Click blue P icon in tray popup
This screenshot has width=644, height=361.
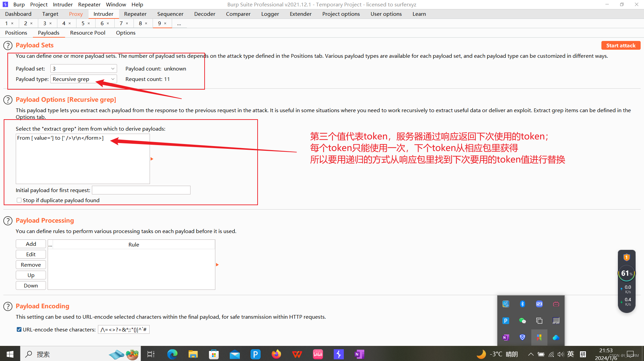click(506, 321)
